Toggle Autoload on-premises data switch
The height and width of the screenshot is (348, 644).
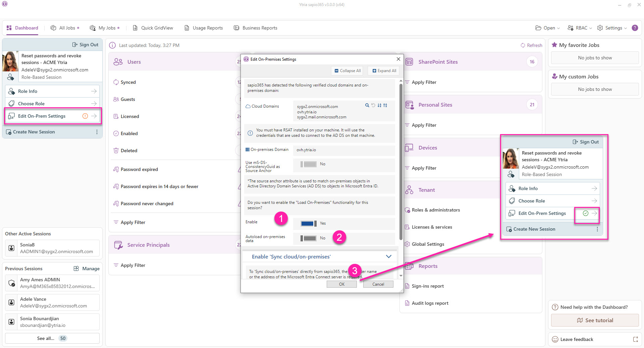coord(309,238)
